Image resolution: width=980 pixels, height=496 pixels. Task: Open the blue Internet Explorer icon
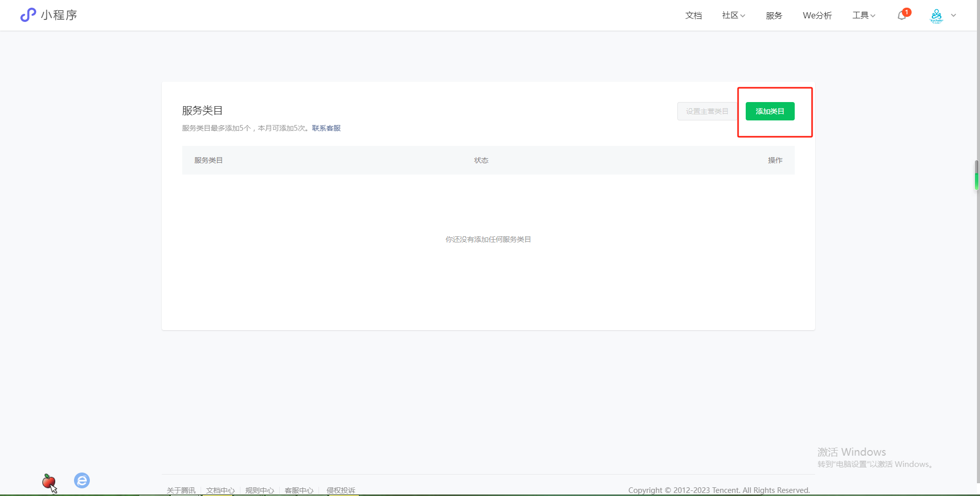click(x=82, y=480)
